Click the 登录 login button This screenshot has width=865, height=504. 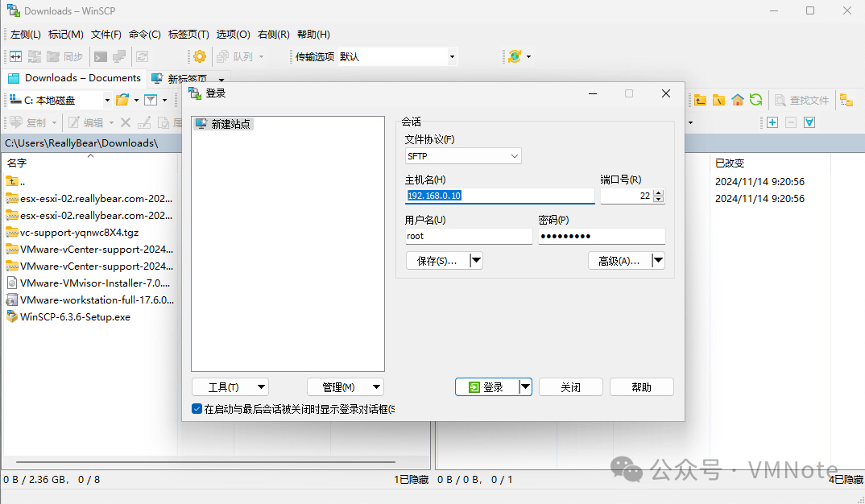[486, 387]
